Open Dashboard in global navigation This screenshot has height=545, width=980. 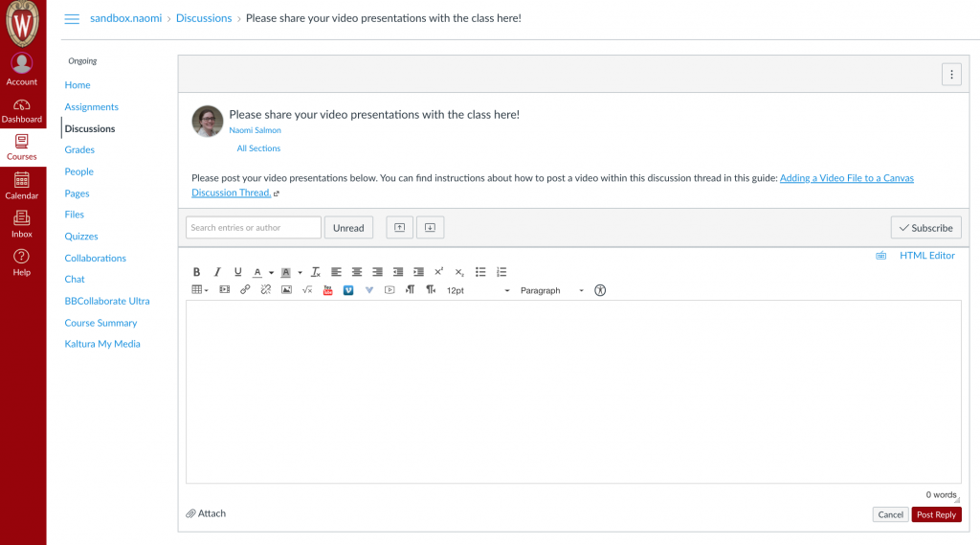(22, 111)
